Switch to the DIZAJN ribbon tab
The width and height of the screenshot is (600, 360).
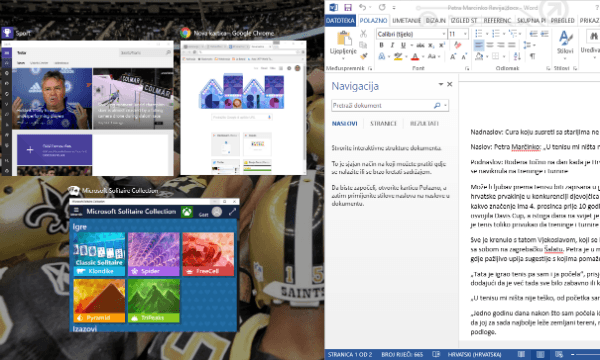pyautogui.click(x=435, y=20)
